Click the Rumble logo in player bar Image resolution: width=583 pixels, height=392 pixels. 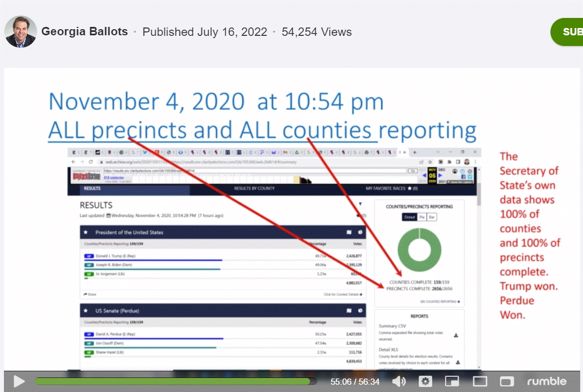(x=547, y=382)
